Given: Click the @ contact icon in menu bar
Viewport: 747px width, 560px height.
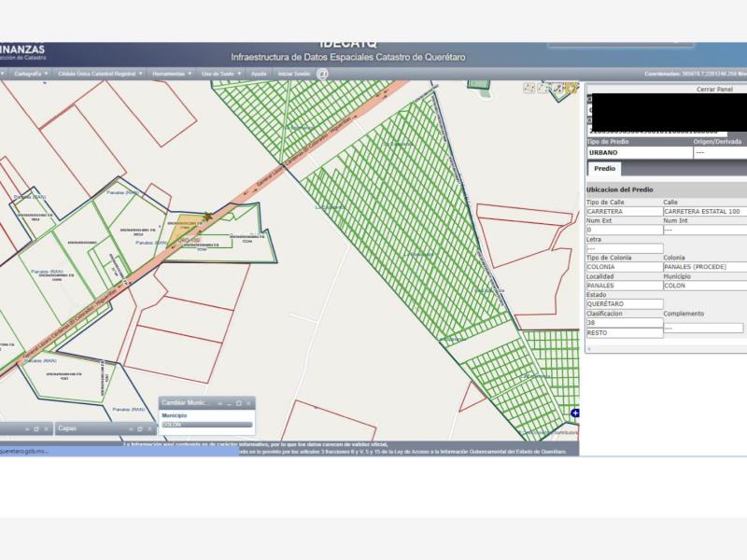Looking at the screenshot, I should [x=322, y=74].
